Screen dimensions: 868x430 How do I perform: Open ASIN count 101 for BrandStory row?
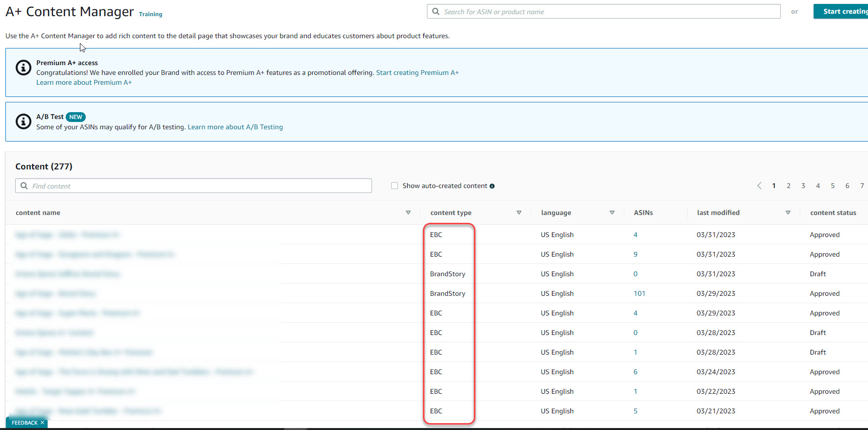pyautogui.click(x=640, y=293)
